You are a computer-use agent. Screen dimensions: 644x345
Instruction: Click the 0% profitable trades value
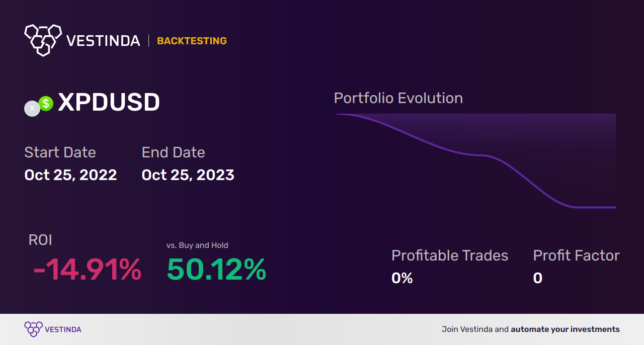point(402,278)
